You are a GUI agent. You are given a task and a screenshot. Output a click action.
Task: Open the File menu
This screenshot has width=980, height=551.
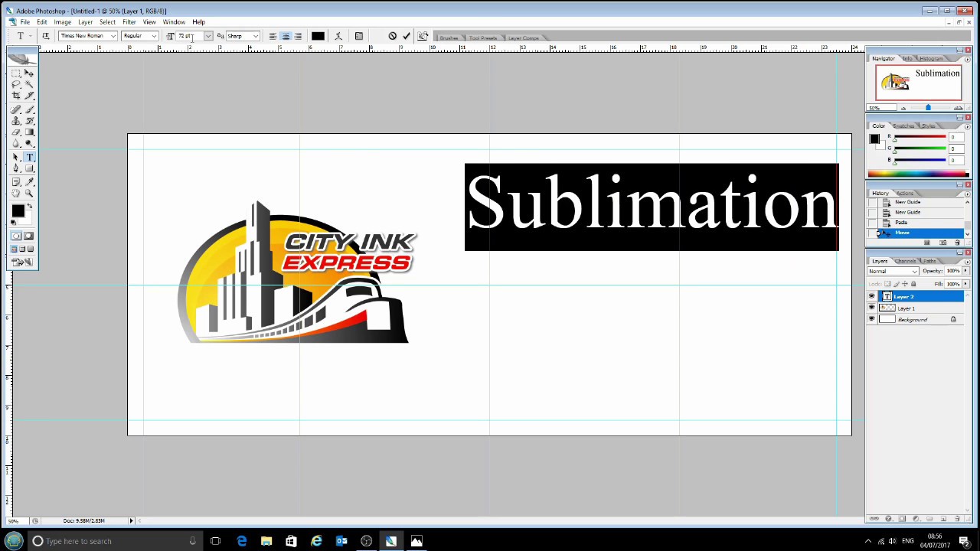coord(24,22)
